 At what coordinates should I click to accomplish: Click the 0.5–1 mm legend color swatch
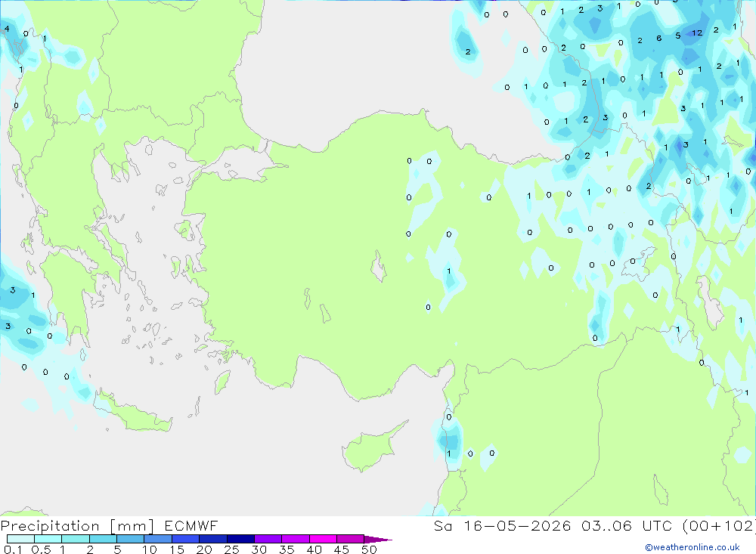point(48,539)
